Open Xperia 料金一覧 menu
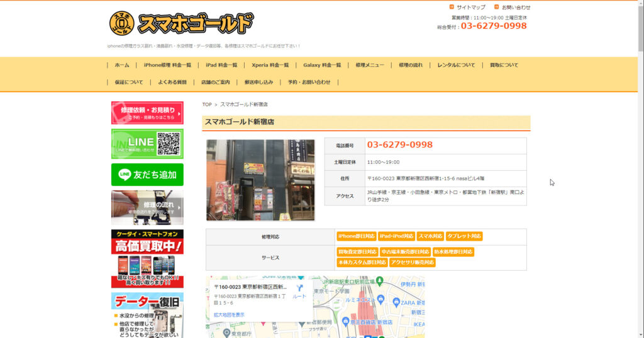 pyautogui.click(x=270, y=65)
